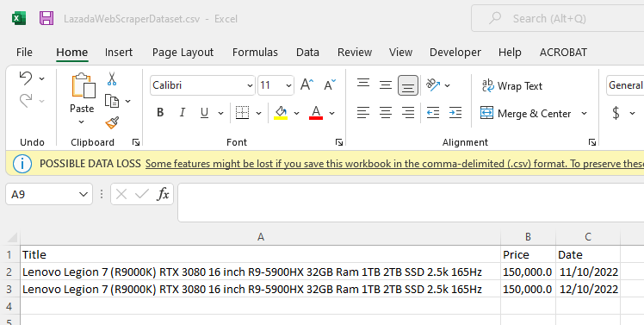The width and height of the screenshot is (644, 325).
Task: Toggle Underline formatting
Action: (204, 113)
